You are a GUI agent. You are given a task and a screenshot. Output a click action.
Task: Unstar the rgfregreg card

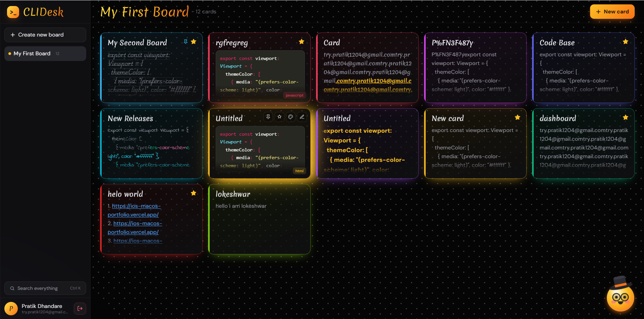pyautogui.click(x=302, y=42)
